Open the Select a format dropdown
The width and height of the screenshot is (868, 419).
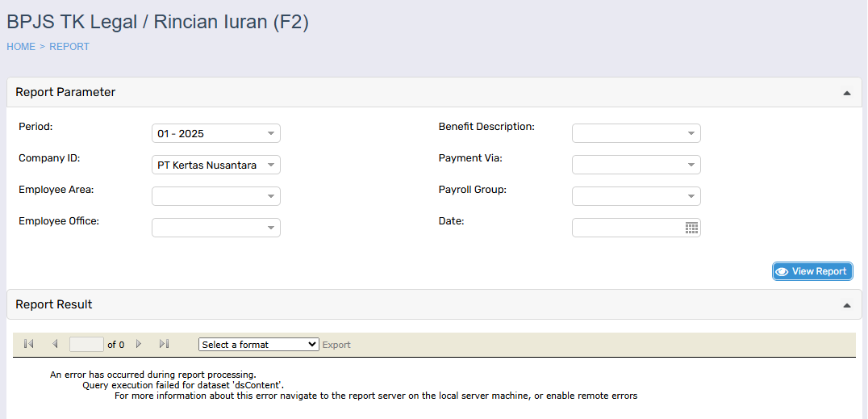[x=258, y=345]
